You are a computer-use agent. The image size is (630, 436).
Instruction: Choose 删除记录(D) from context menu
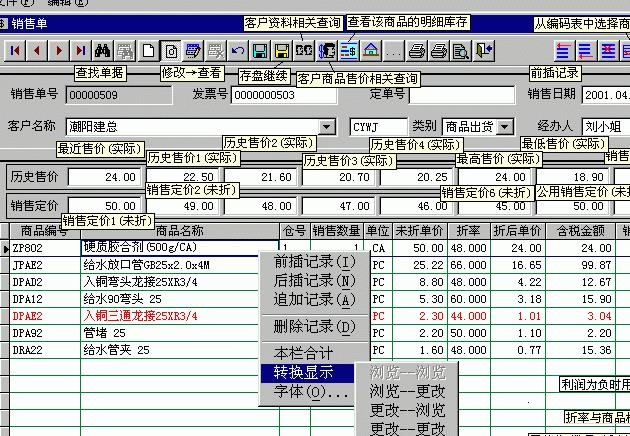(315, 327)
